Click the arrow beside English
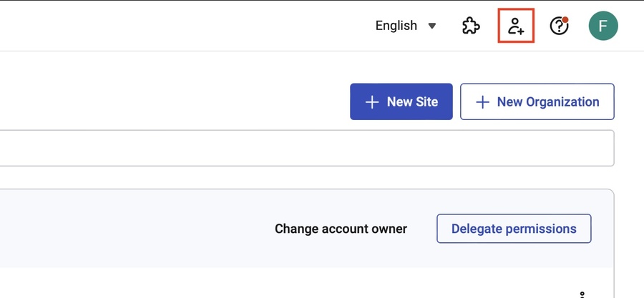This screenshot has height=298, width=644. click(431, 26)
